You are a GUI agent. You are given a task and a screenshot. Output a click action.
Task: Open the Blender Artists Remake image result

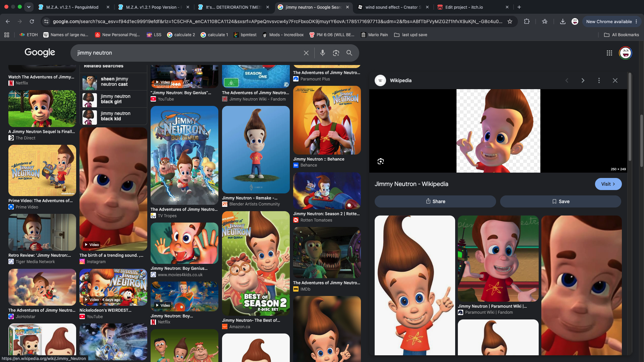[x=256, y=149]
